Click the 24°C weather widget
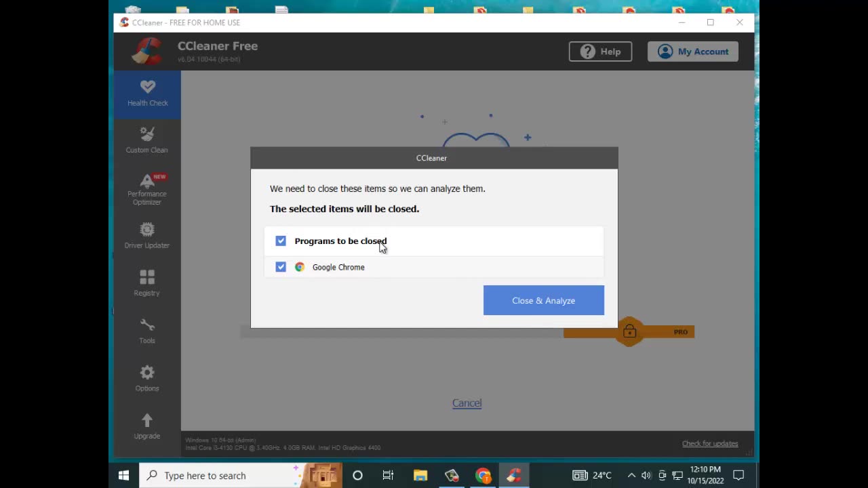Image resolution: width=868 pixels, height=488 pixels. (592, 475)
